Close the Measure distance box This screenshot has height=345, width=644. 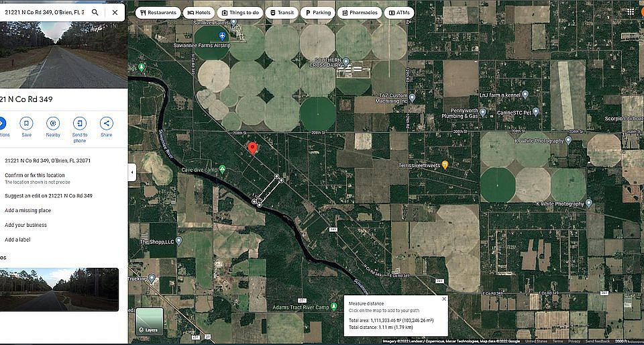pos(444,299)
